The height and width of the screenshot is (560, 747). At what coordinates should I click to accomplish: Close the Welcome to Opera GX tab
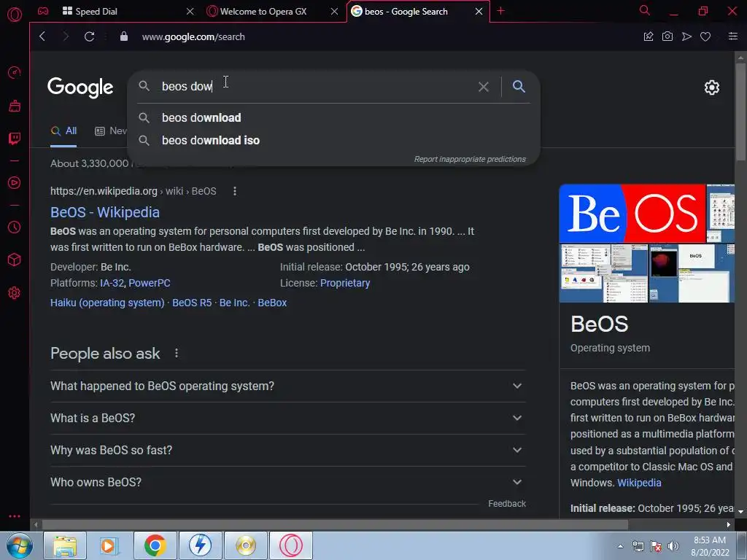click(x=334, y=12)
